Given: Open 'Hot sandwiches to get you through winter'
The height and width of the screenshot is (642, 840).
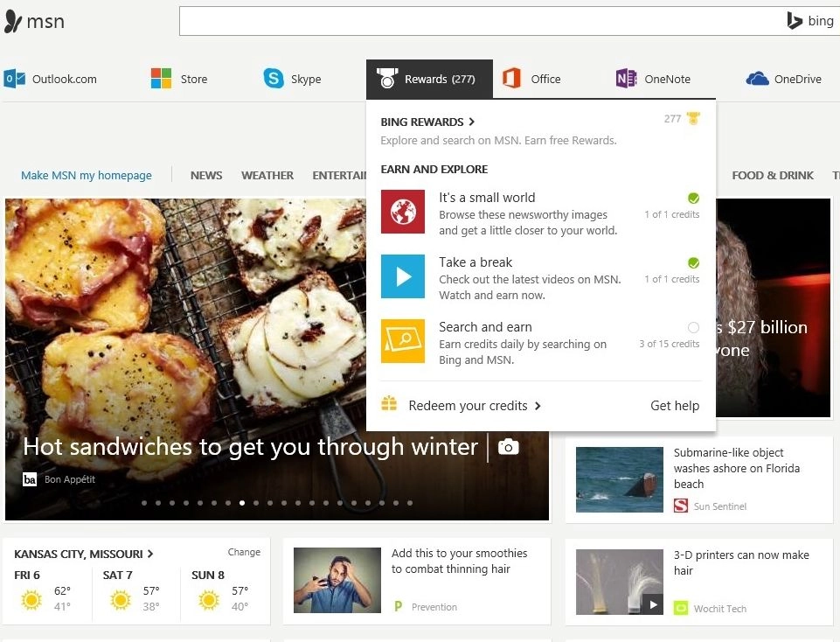Looking at the screenshot, I should click(250, 446).
